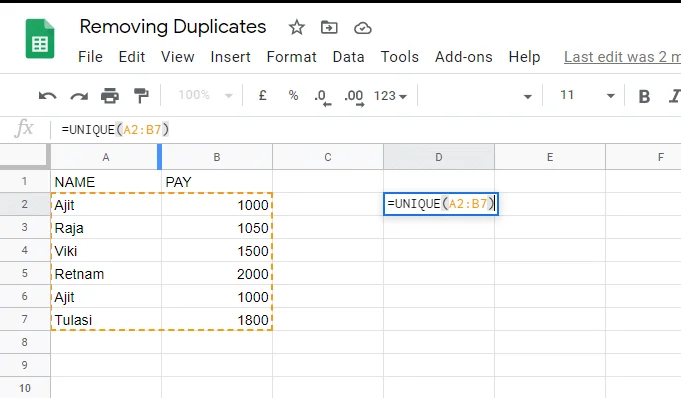Open the Last edit history link
Image resolution: width=681 pixels, height=398 pixels.
point(622,57)
